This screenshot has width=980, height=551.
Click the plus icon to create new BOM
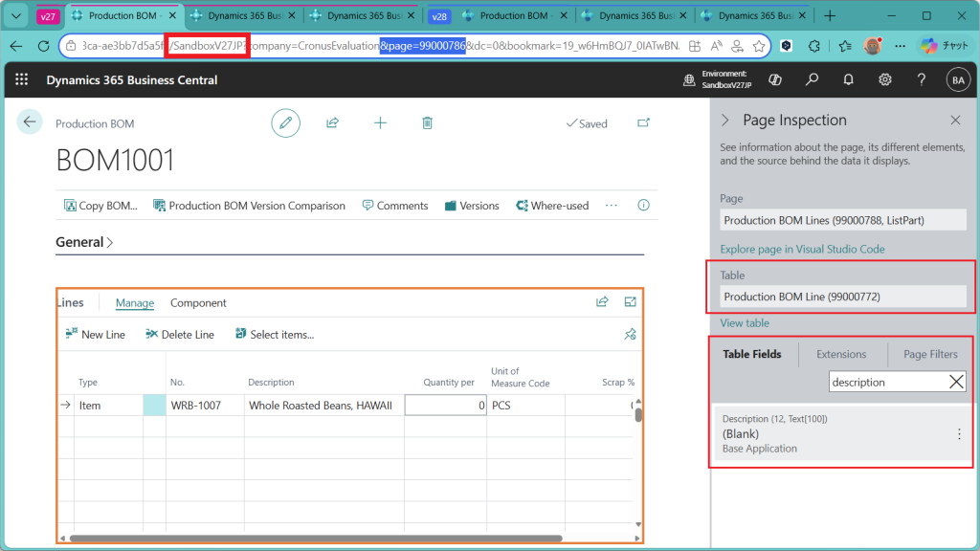point(380,122)
